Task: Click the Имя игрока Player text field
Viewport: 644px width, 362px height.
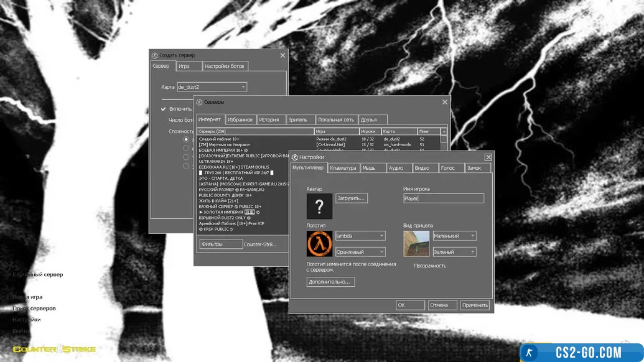Action: point(443,198)
